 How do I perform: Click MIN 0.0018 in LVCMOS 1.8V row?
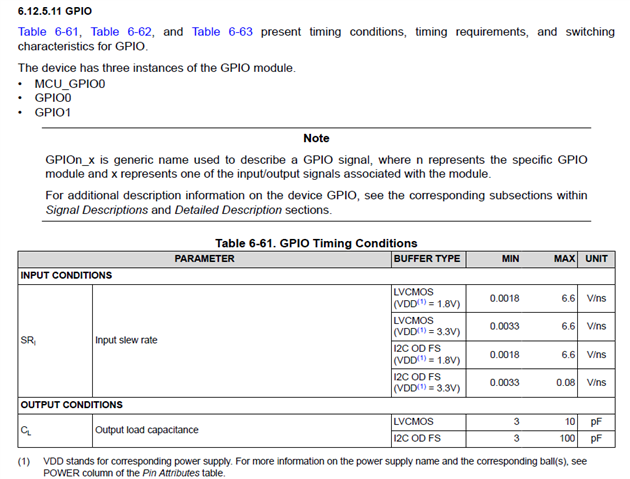click(504, 298)
